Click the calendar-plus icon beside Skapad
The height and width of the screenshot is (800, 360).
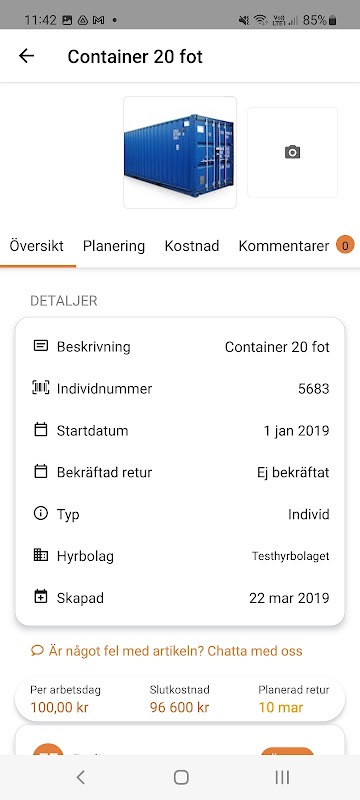(41, 597)
